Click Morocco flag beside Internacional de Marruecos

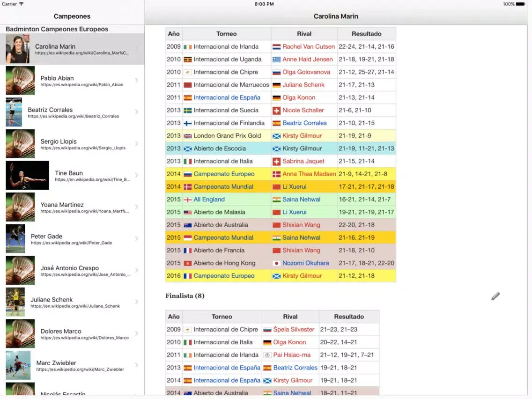pyautogui.click(x=188, y=85)
